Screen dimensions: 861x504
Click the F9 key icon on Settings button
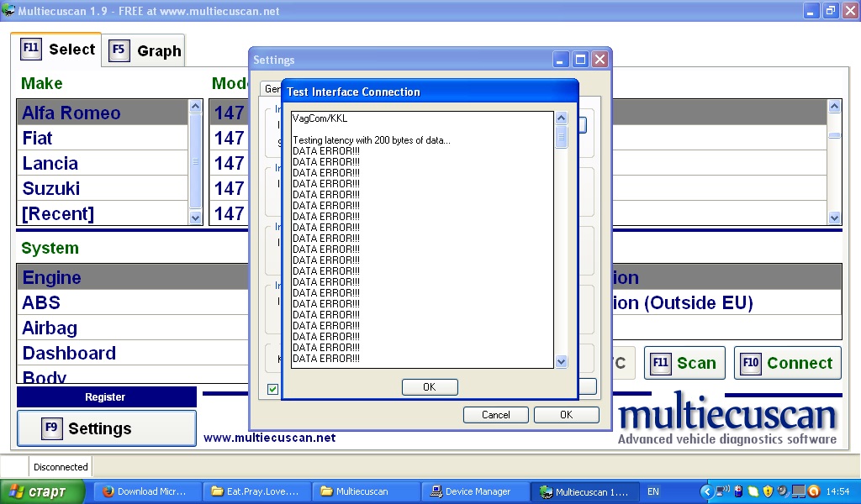[x=51, y=428]
